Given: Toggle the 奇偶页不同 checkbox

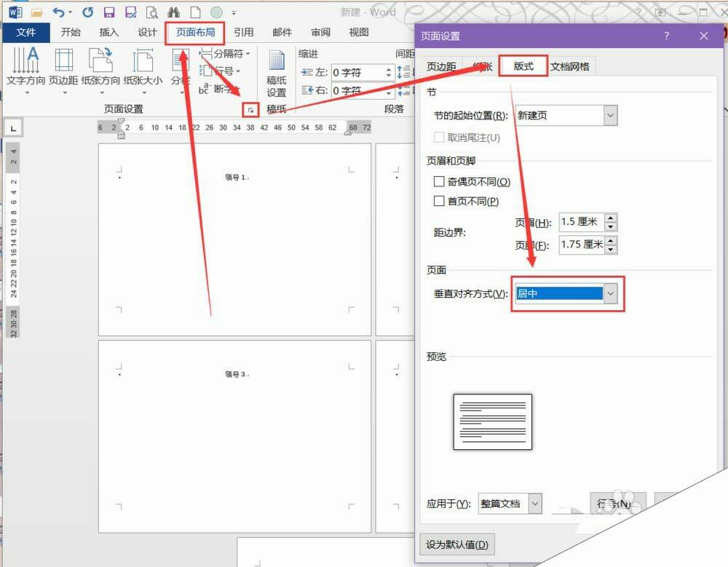Looking at the screenshot, I should pos(439,181).
